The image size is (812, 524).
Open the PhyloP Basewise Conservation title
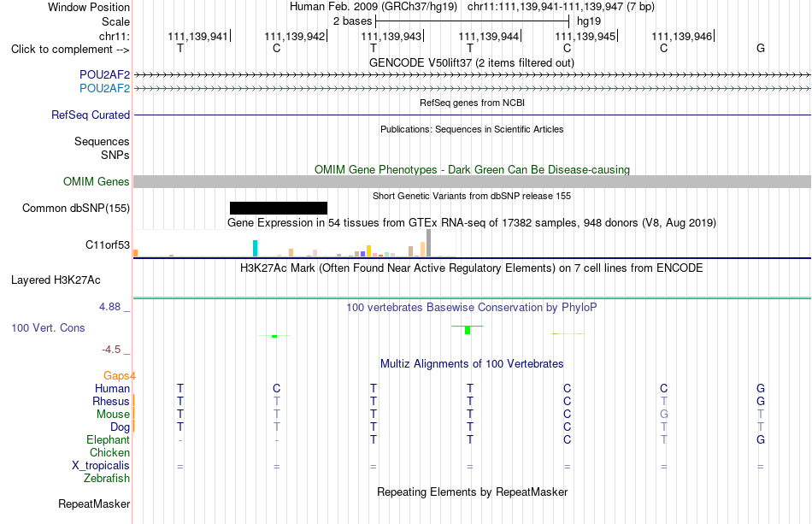point(471,308)
